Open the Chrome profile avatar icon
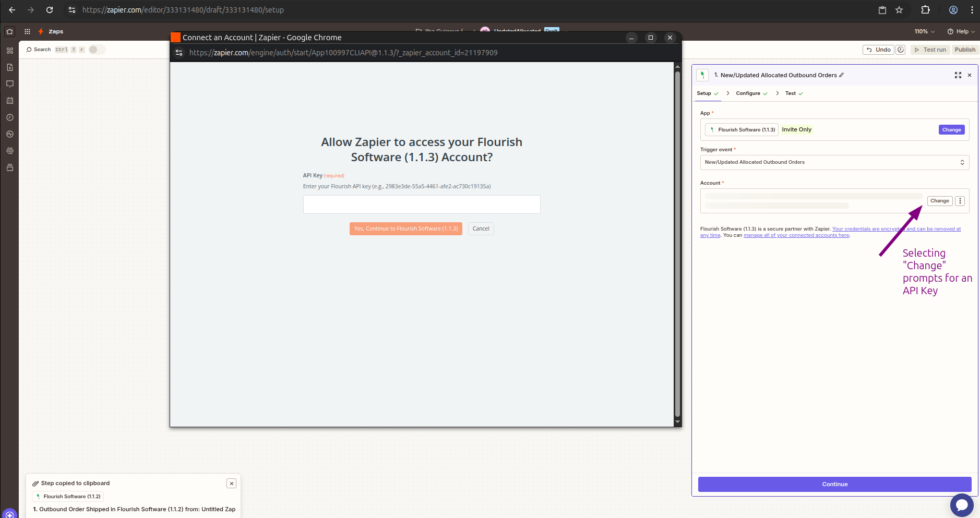The image size is (980, 518). [x=953, y=10]
